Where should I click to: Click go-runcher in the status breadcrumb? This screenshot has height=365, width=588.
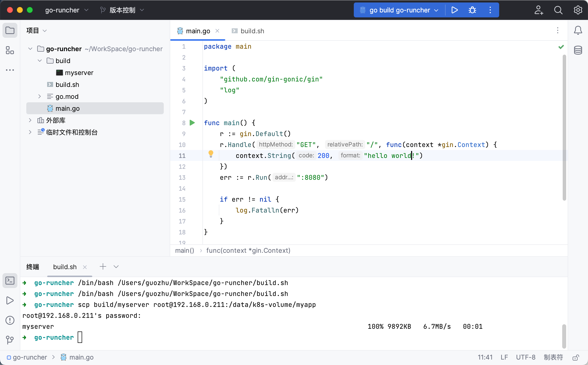(x=27, y=357)
